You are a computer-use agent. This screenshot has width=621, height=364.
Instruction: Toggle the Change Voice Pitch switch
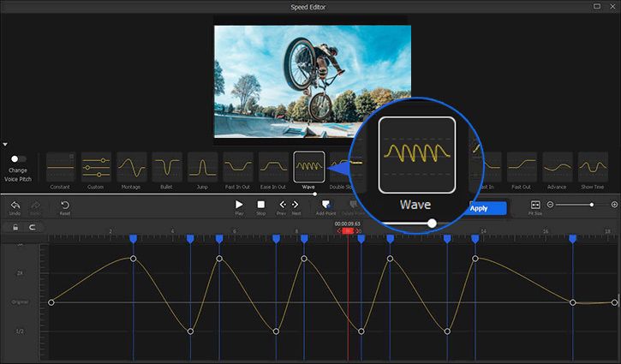tap(17, 158)
